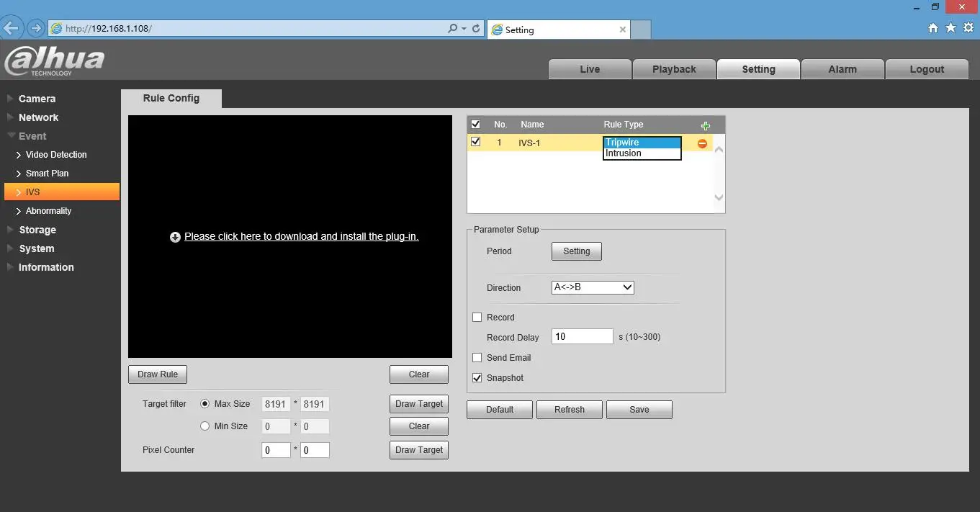Image resolution: width=980 pixels, height=512 pixels.
Task: Click the browser back arrow button
Action: point(12,29)
